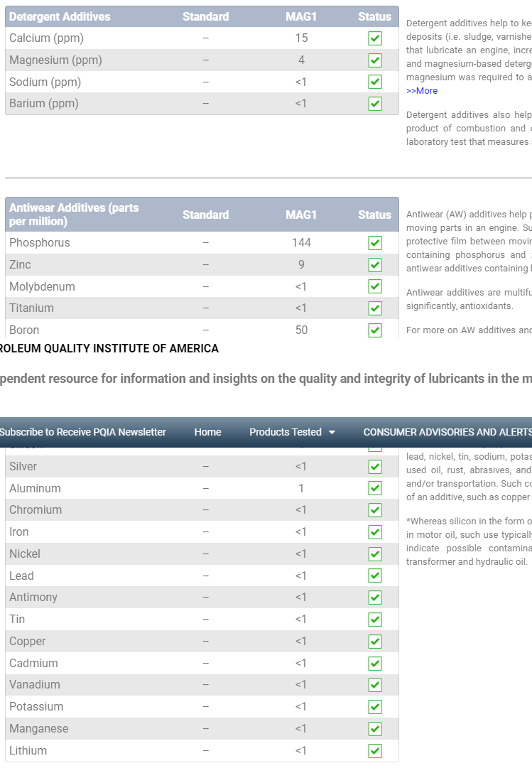Click Standard column header in Detergent table
Screen dimensions: 532x778
tap(206, 17)
